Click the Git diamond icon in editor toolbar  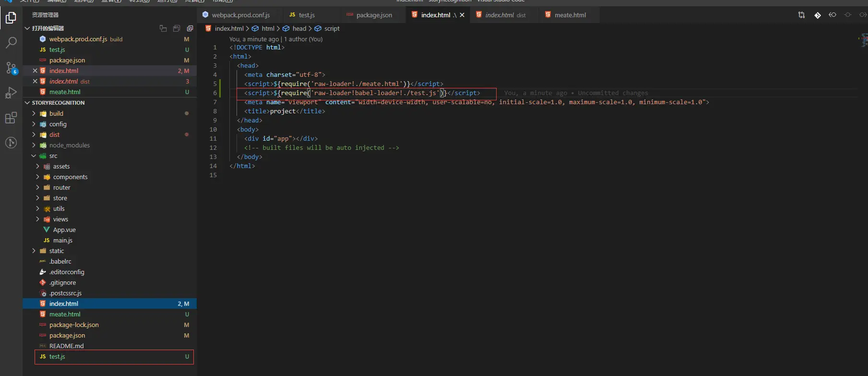(818, 15)
